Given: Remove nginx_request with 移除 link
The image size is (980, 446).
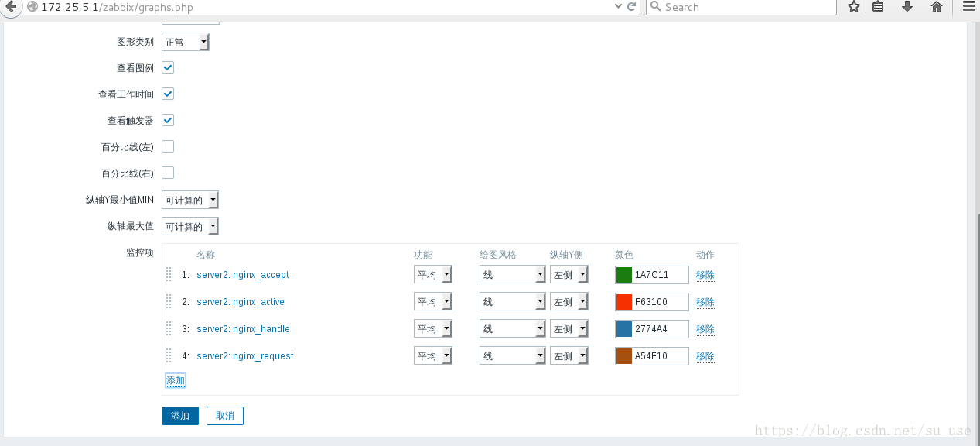Looking at the screenshot, I should click(705, 356).
